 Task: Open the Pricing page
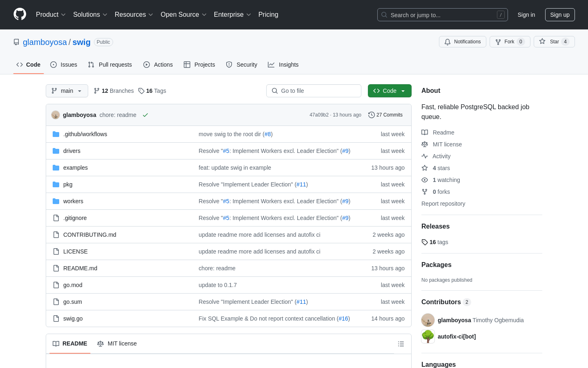tap(268, 15)
